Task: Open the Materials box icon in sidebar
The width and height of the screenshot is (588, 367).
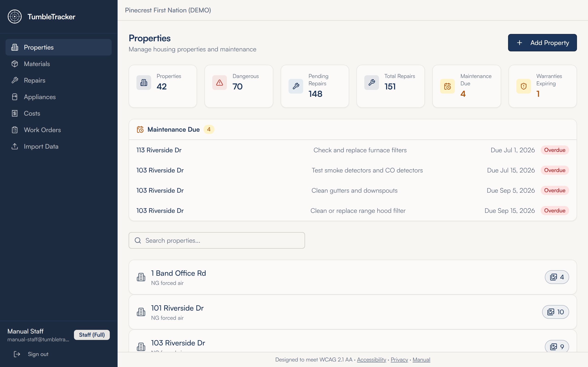Action: point(14,64)
